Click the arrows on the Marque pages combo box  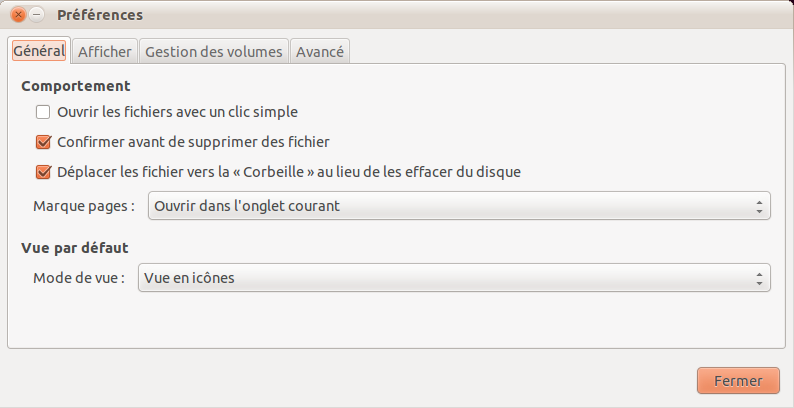coord(759,206)
